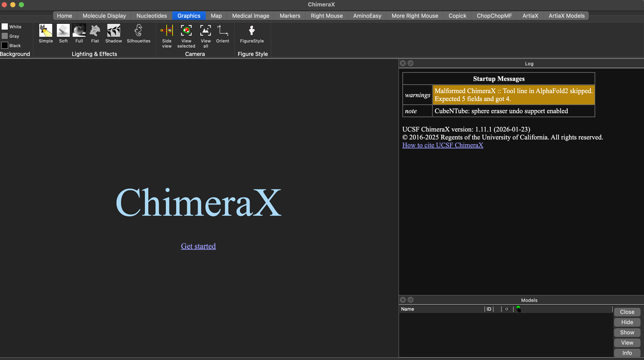Click View all camera icon
The height and width of the screenshot is (360, 644).
pos(205,36)
